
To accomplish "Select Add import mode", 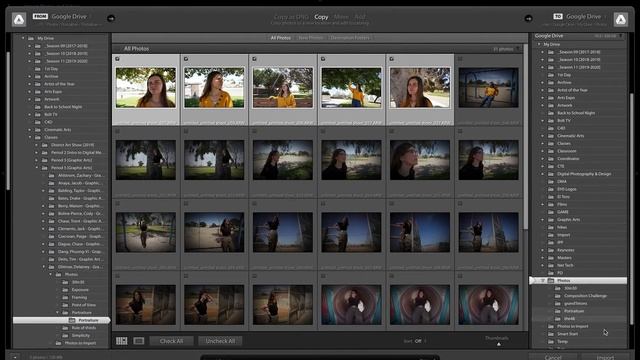I will click(x=360, y=17).
